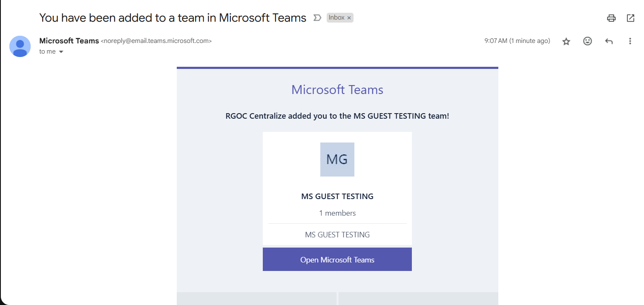Click the noreply@email.teams.microsoft.com address
Screen dimensions: 644x305
click(x=156, y=41)
